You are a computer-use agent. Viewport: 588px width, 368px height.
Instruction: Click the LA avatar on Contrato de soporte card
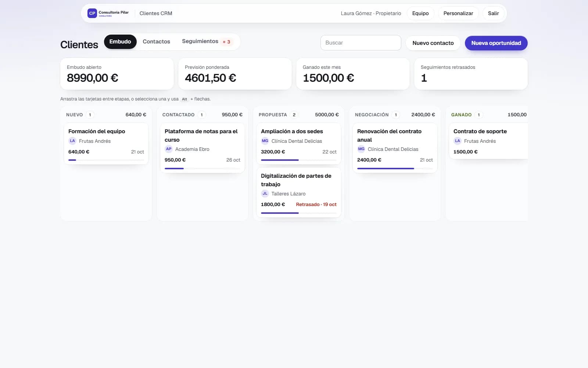[458, 141]
